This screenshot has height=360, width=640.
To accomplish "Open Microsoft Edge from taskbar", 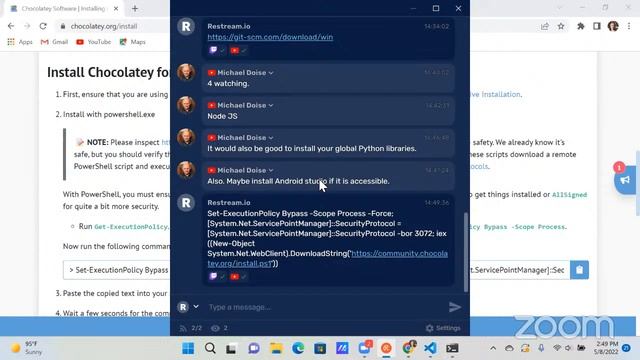I will (x=298, y=348).
